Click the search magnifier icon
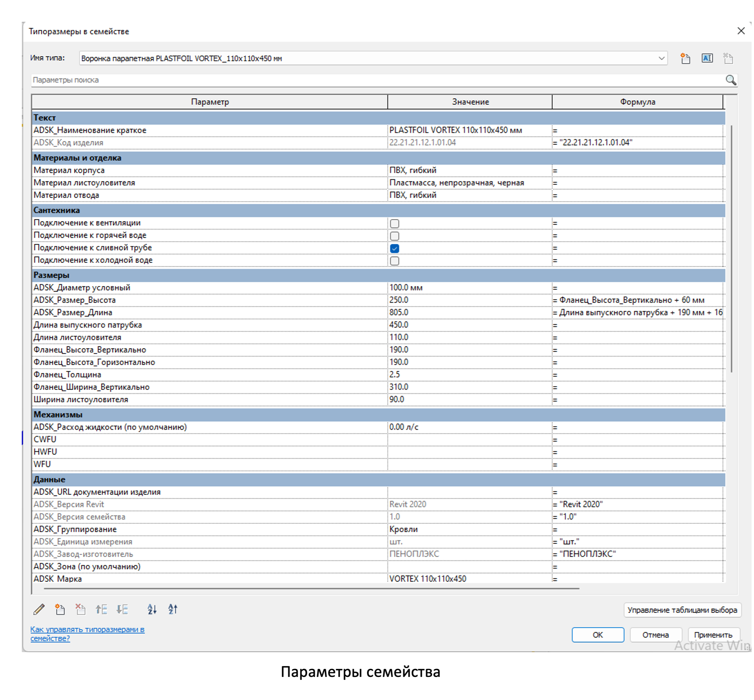Image resolution: width=754 pixels, height=700 pixels. [x=731, y=80]
